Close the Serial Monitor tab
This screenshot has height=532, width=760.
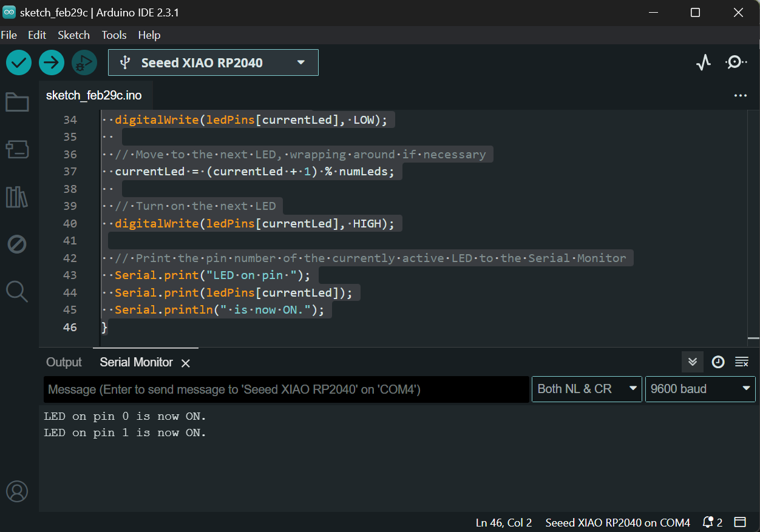point(186,363)
